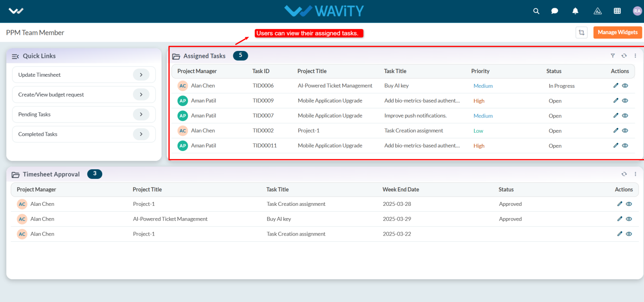The height and width of the screenshot is (302, 644).
Task: Click the Assigned Tasks count badge 5
Action: click(x=240, y=56)
